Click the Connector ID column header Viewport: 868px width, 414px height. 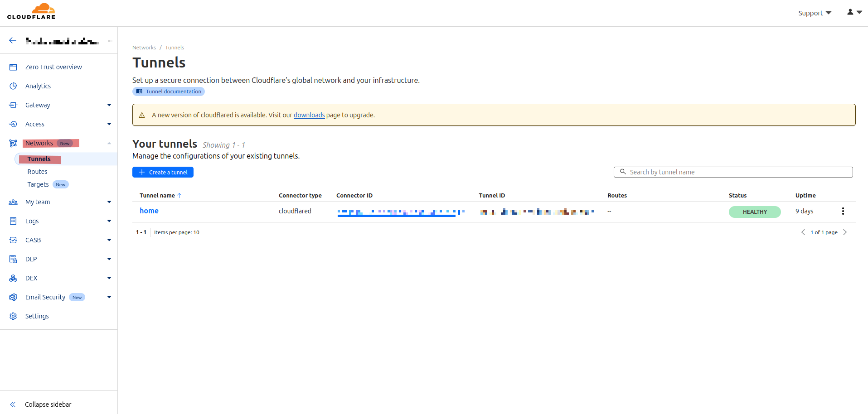click(x=354, y=196)
